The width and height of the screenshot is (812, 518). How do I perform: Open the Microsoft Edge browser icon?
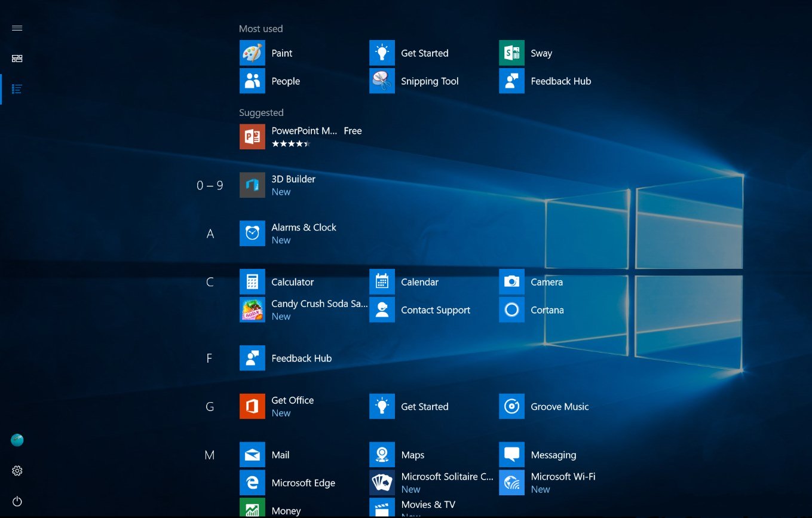pyautogui.click(x=252, y=483)
